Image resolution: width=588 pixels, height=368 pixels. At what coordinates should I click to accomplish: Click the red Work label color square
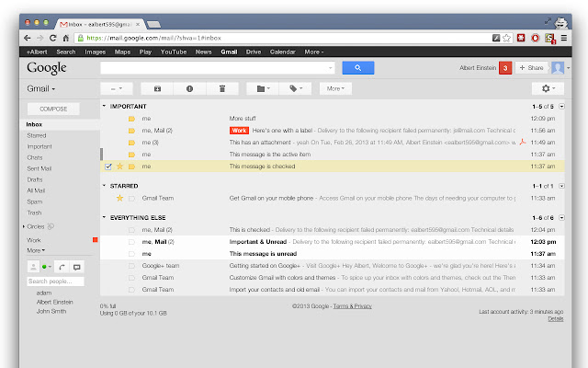[x=96, y=240]
